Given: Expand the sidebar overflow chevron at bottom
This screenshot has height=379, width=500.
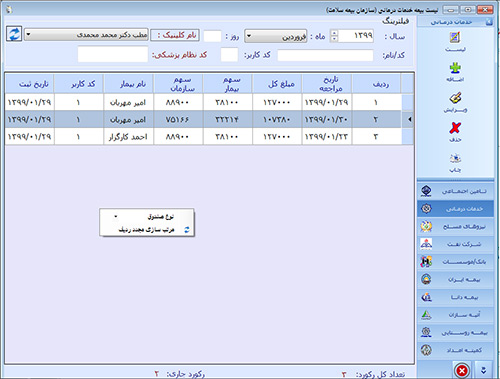Looking at the screenshot, I should (484, 370).
